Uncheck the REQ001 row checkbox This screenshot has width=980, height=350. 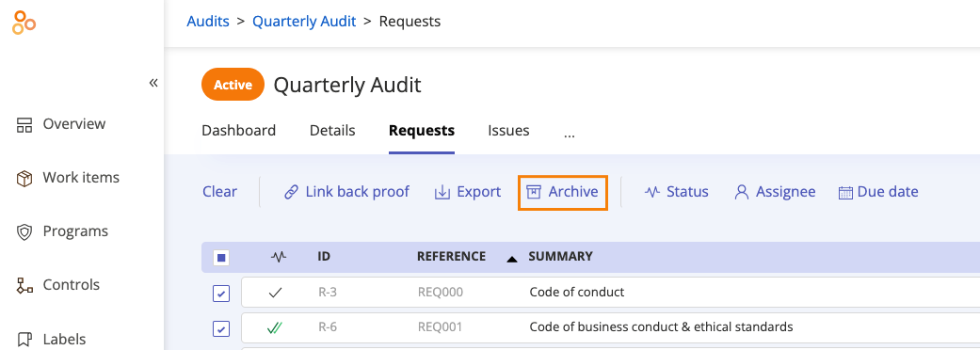pyautogui.click(x=221, y=328)
